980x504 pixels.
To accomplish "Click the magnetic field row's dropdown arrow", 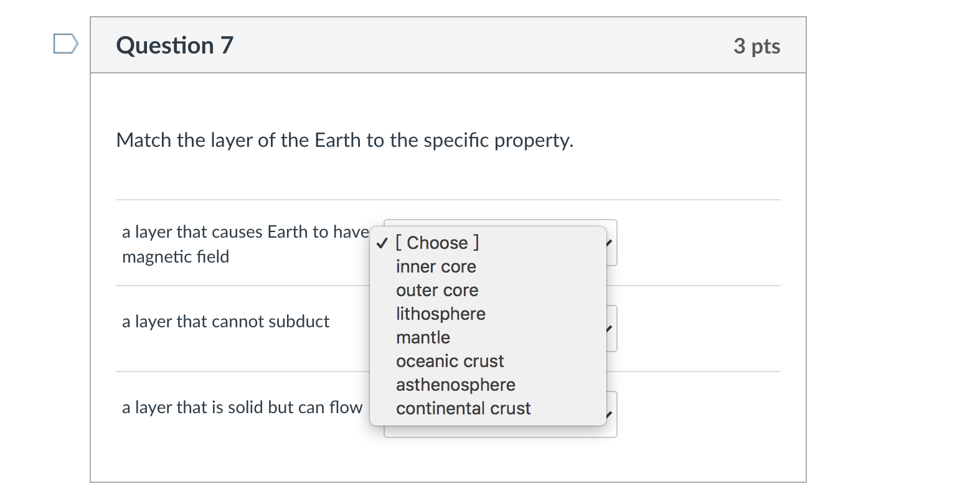I will (x=610, y=243).
